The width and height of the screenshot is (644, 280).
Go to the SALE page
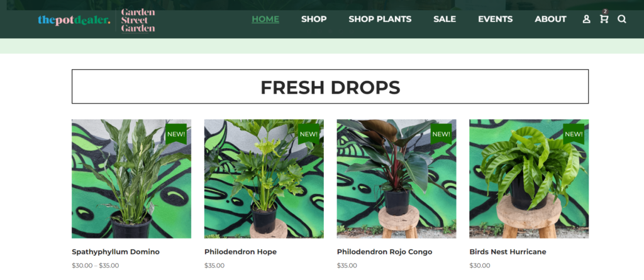point(445,19)
